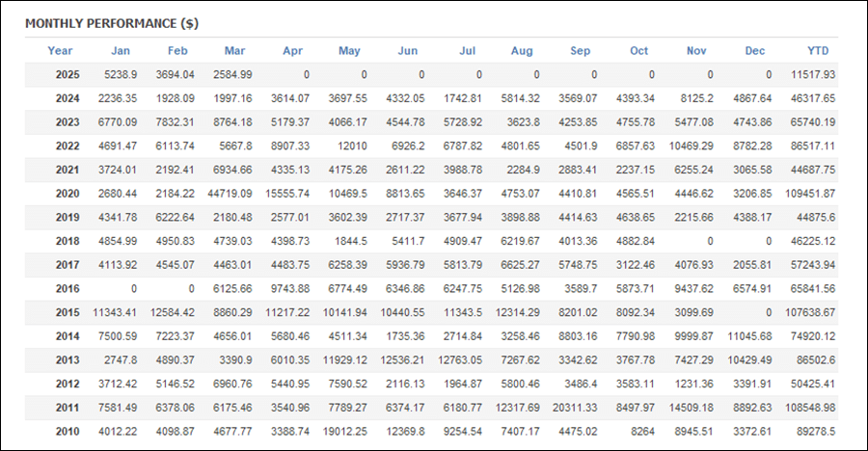Click the Oct column header
The height and width of the screenshot is (451, 868).
tap(638, 51)
